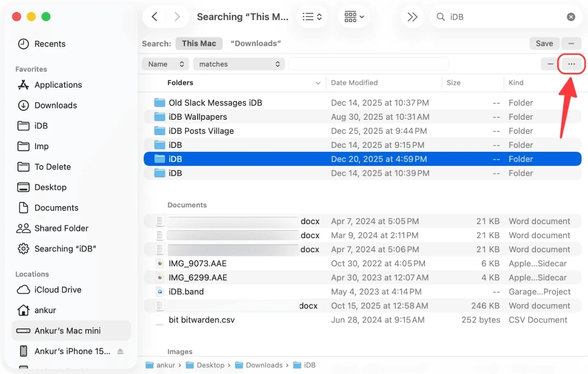Open the group-by grid dropdown
Viewport: 588px width, 374px height.
(354, 17)
